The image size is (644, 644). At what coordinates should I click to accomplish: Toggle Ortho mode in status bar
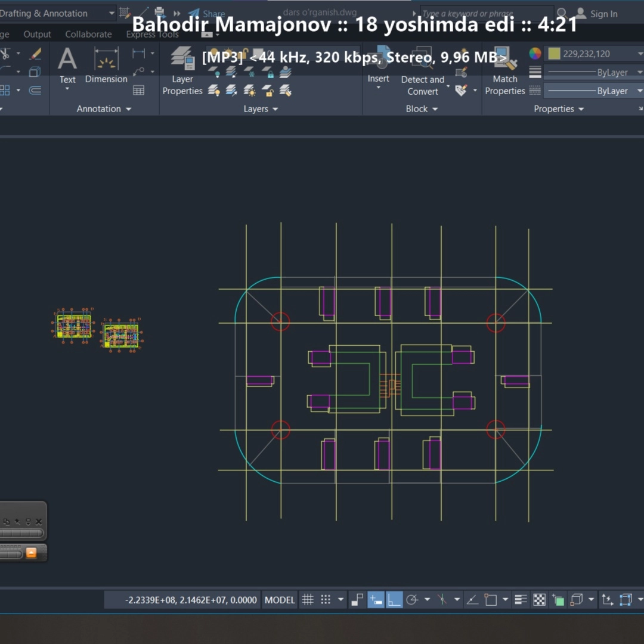[x=394, y=600]
